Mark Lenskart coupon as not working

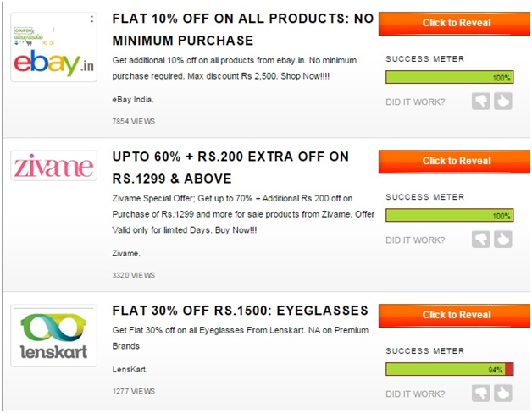(x=480, y=393)
